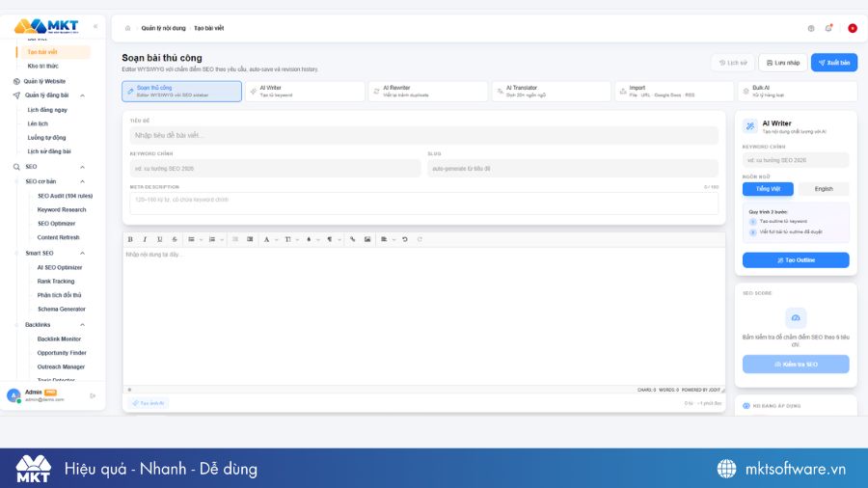The height and width of the screenshot is (488, 868).
Task: Insert a numbered list
Action: [x=212, y=239]
